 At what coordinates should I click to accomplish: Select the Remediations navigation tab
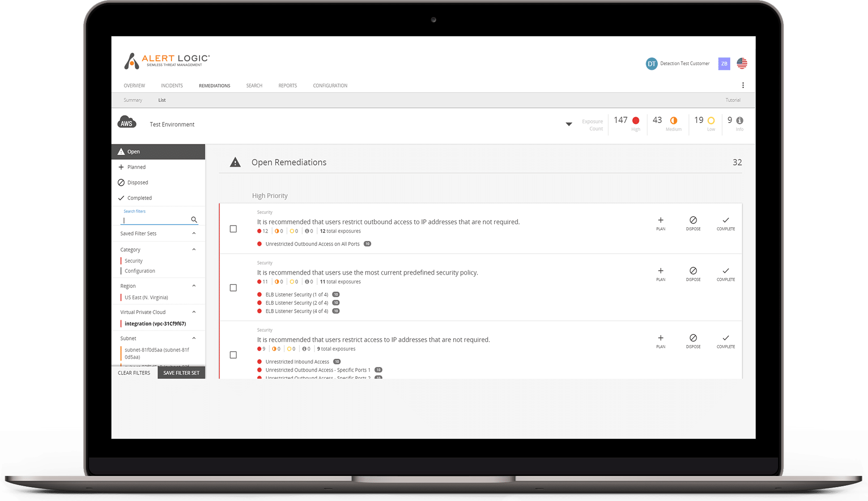tap(214, 85)
